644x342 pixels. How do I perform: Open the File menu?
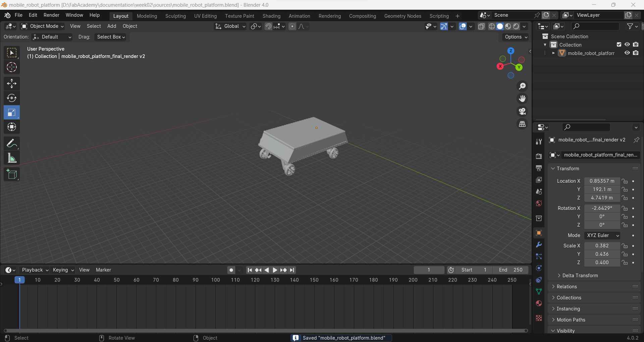(18, 15)
